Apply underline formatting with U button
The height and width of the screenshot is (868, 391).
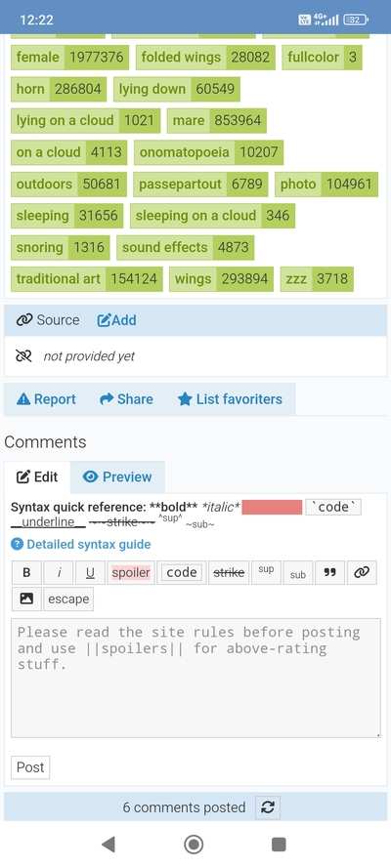pyautogui.click(x=90, y=573)
